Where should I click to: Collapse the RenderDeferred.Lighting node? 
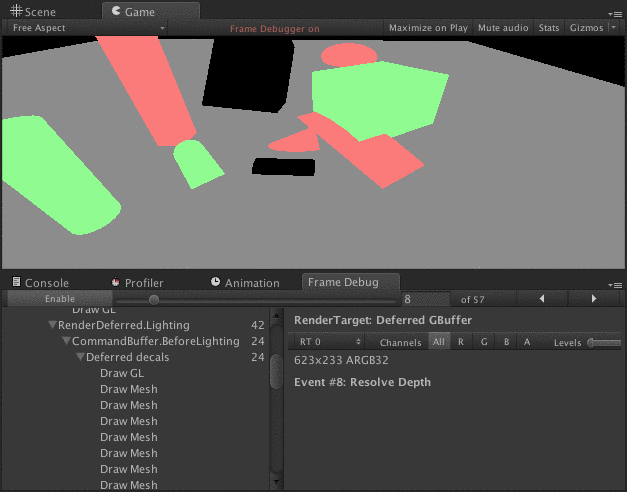click(52, 325)
